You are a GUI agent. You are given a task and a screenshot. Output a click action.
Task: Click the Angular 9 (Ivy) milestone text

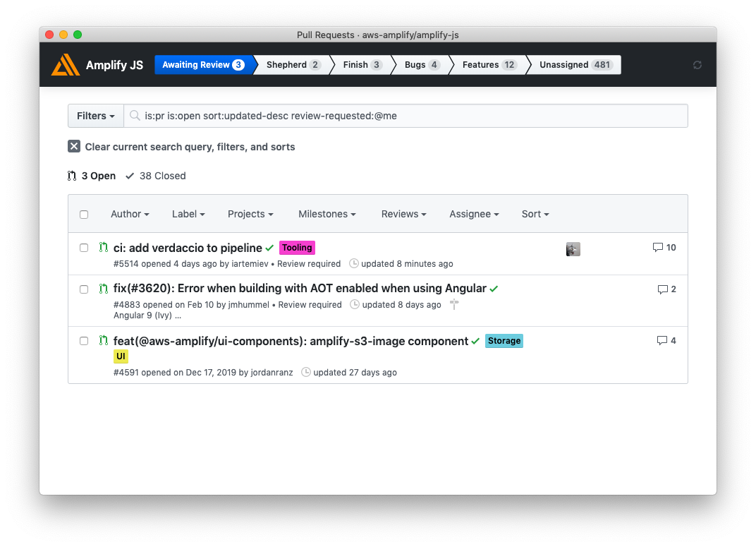click(x=147, y=315)
